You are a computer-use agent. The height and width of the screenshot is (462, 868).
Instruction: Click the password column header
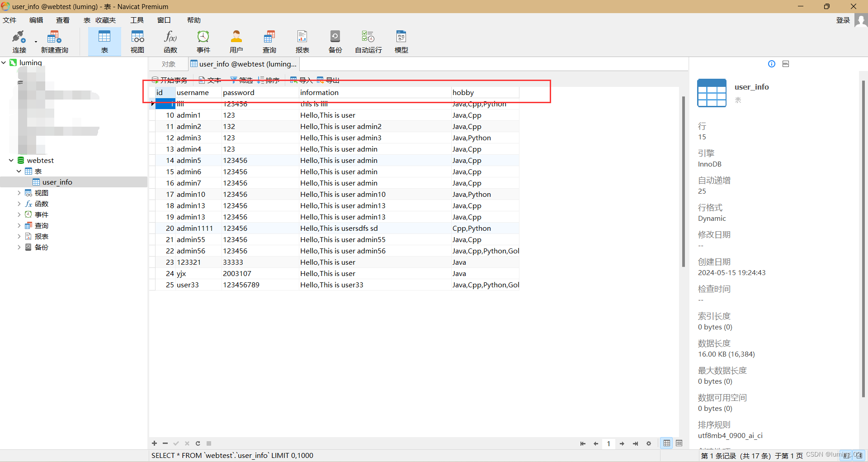(260, 92)
